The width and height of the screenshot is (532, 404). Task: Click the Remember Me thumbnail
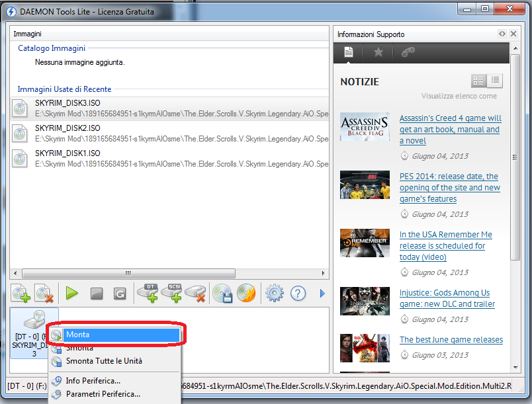[365, 243]
